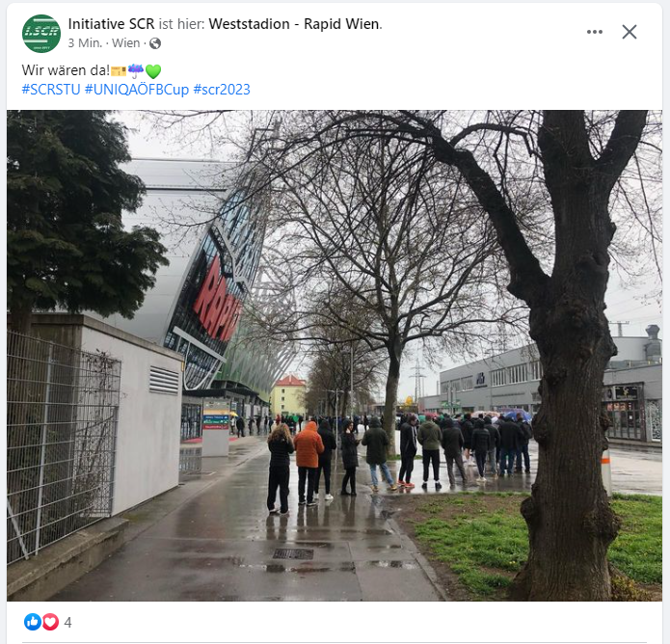The image size is (670, 644).
Task: Open the #SCRSTU hashtag
Action: 51,90
